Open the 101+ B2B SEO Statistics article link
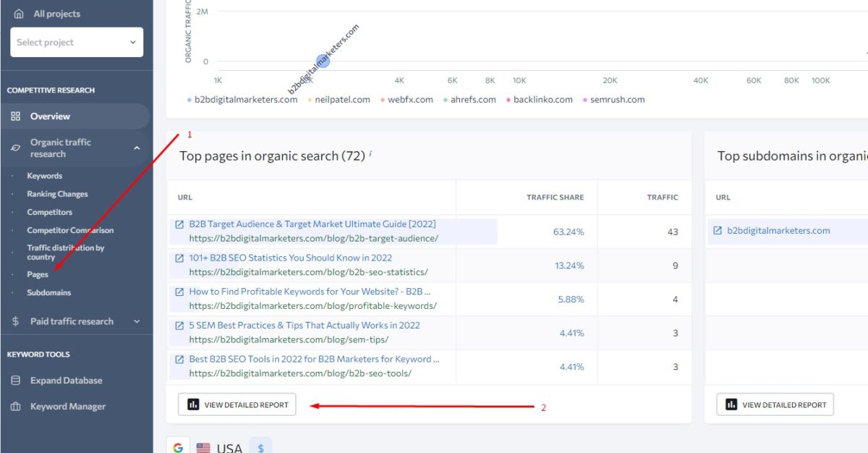Image resolution: width=868 pixels, height=453 pixels. click(290, 258)
